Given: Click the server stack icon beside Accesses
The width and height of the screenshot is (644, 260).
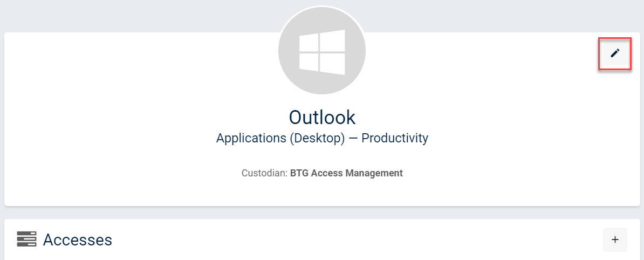Looking at the screenshot, I should [26, 239].
